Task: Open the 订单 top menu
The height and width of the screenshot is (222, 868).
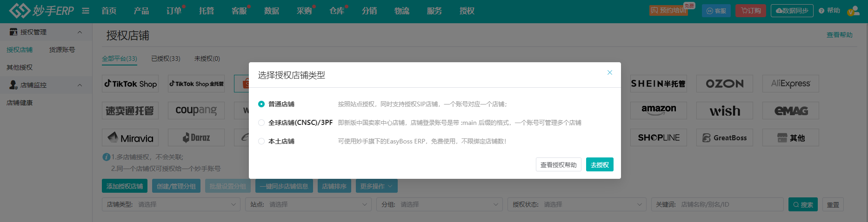Action: pyautogui.click(x=174, y=11)
